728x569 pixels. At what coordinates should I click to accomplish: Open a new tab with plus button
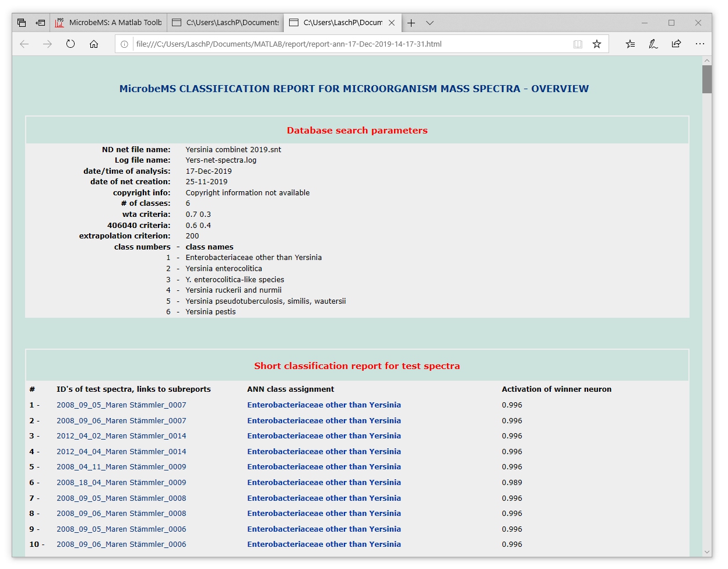[411, 23]
